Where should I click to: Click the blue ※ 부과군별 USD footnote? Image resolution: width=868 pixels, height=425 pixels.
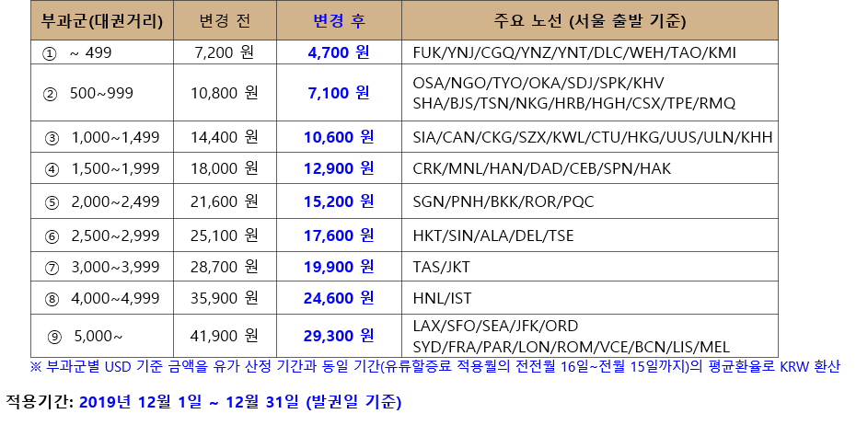tap(435, 366)
